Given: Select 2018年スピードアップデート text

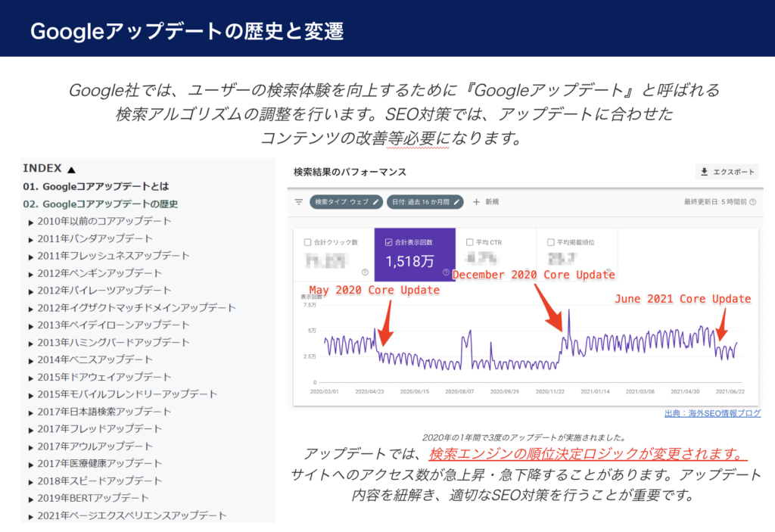Looking at the screenshot, I should click(x=100, y=481).
